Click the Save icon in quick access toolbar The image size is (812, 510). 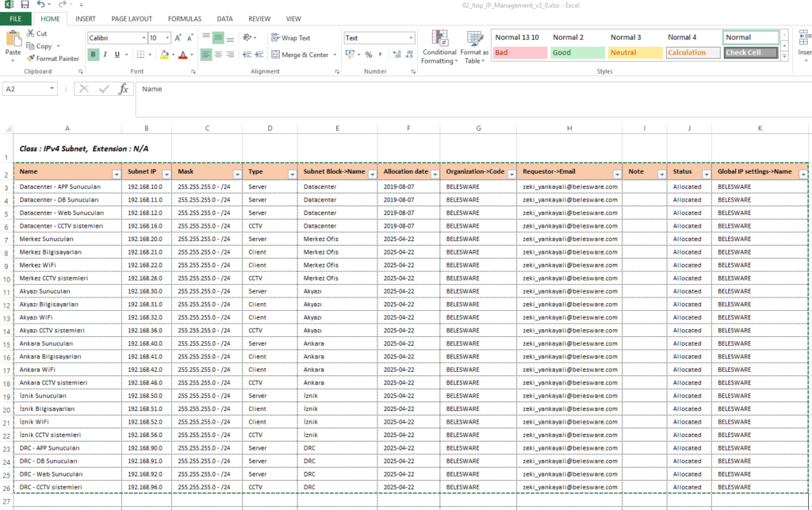point(24,5)
